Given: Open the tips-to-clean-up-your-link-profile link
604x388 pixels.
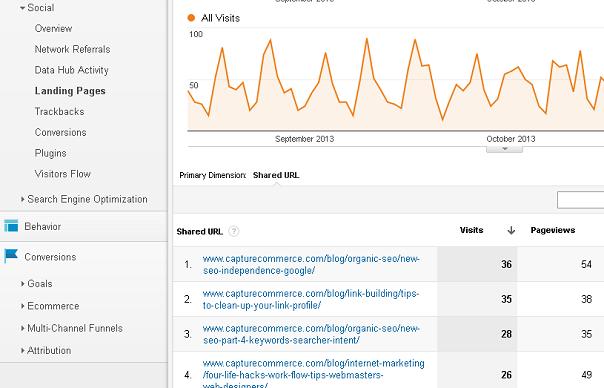Looking at the screenshot, I should 310,299.
